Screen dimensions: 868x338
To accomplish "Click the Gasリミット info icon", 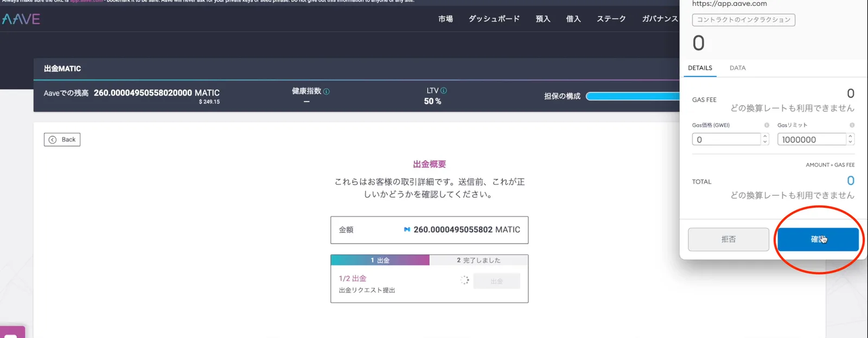I will [852, 125].
